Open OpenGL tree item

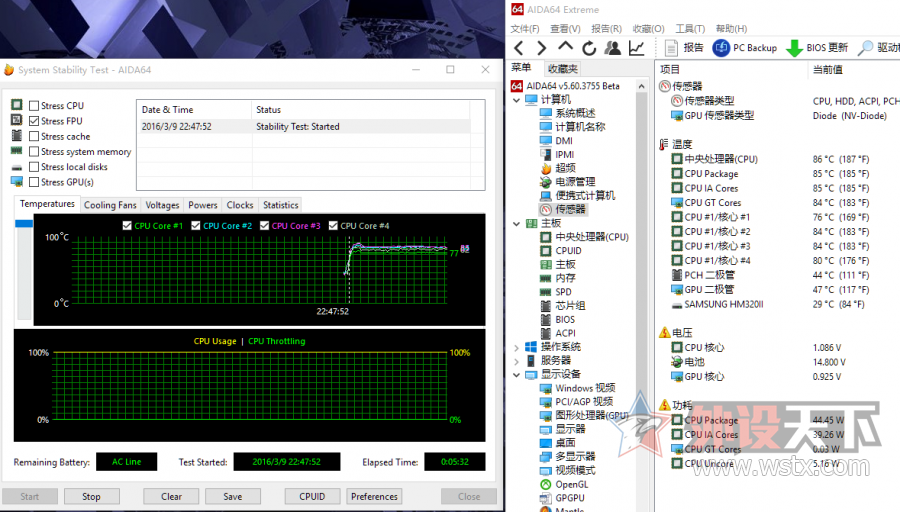pos(572,484)
